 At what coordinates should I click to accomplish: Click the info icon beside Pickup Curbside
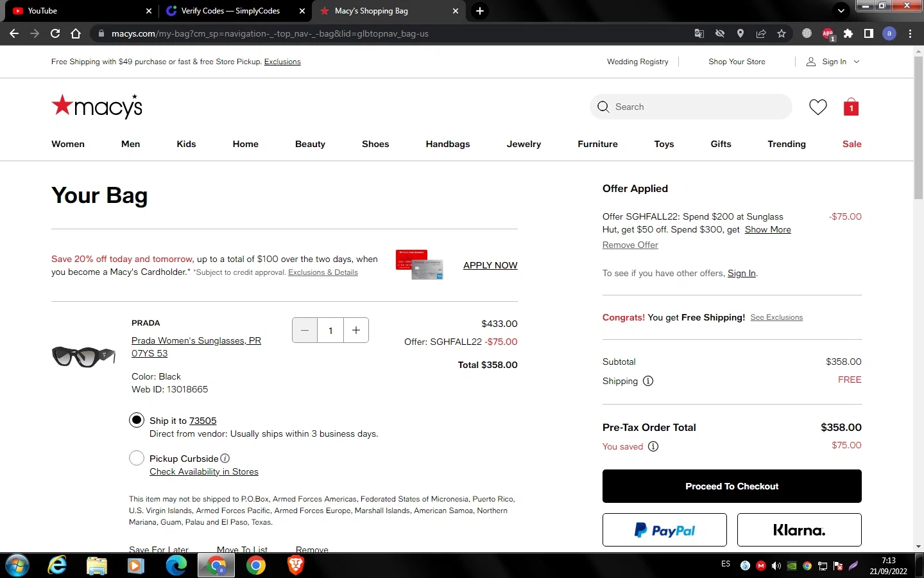point(225,459)
